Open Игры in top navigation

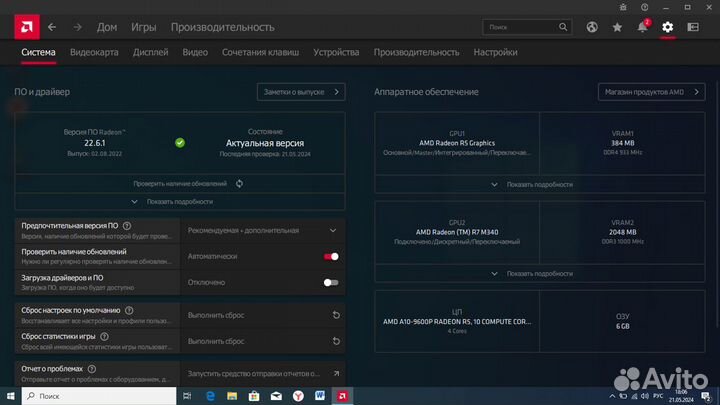144,27
